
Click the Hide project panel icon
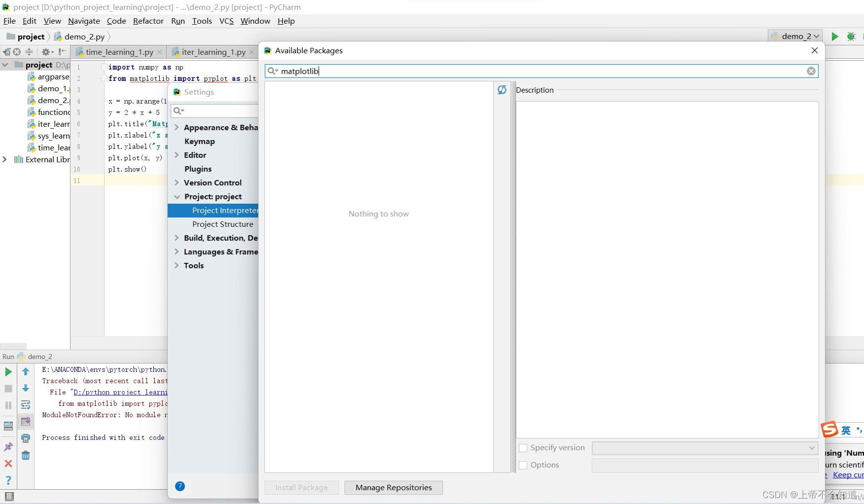click(62, 52)
